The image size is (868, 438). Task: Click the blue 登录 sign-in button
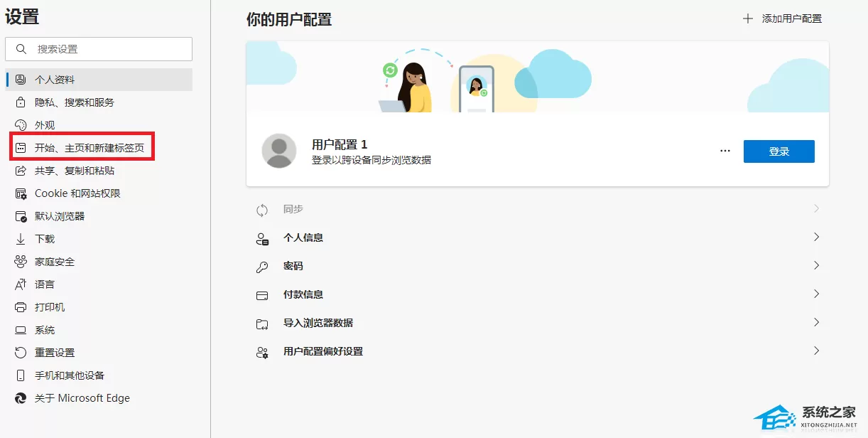779,151
